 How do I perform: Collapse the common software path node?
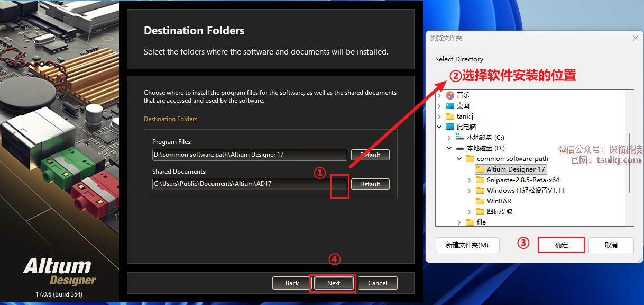(x=459, y=159)
